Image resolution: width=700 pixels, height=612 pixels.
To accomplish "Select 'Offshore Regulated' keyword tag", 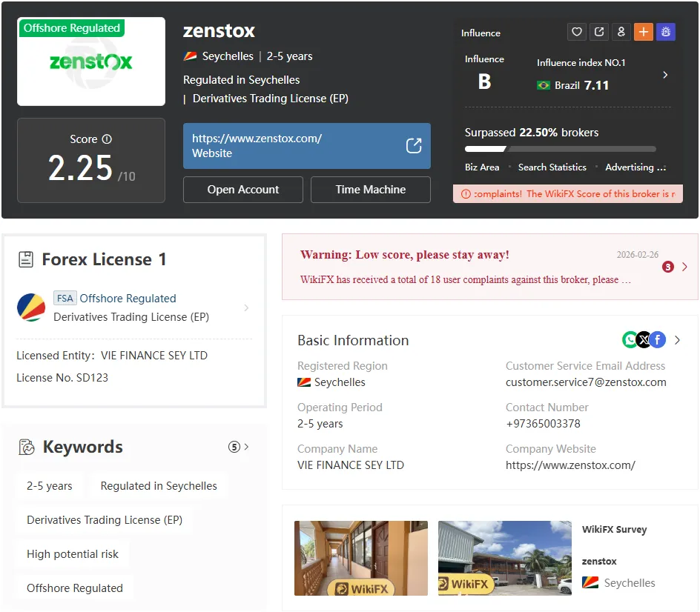I will (75, 588).
